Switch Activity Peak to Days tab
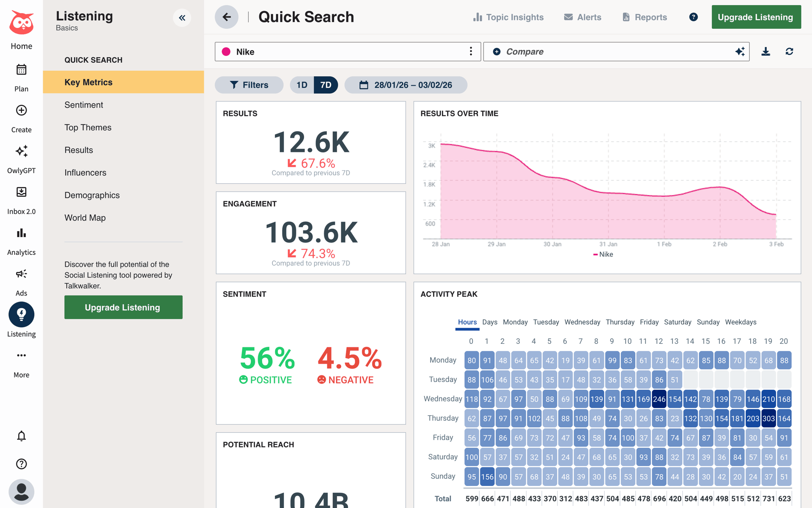This screenshot has width=812, height=508. point(490,322)
